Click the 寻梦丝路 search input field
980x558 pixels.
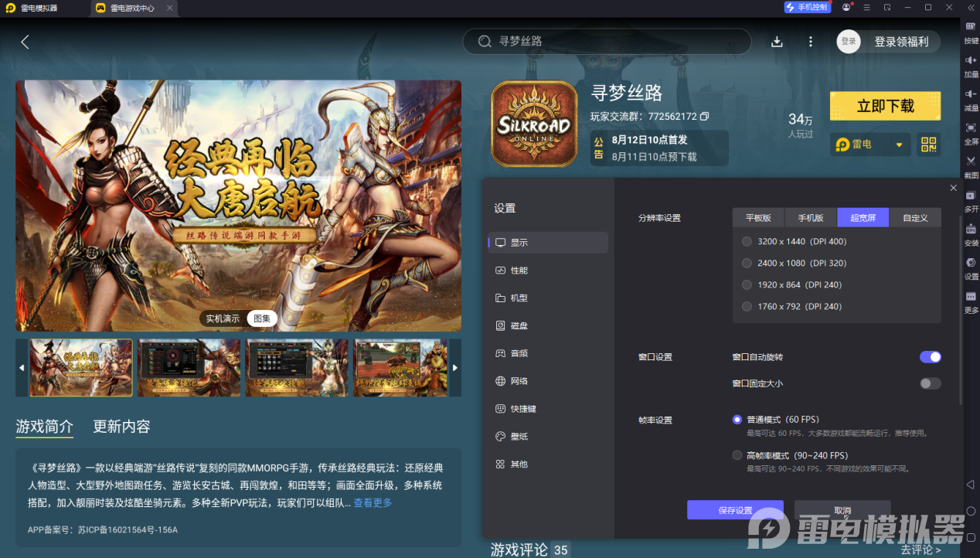(607, 42)
